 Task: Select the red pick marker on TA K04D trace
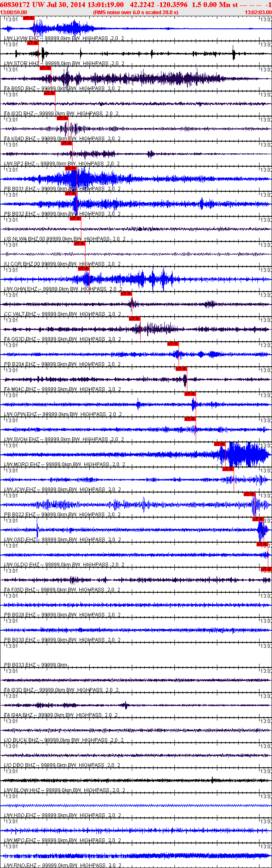click(63, 118)
